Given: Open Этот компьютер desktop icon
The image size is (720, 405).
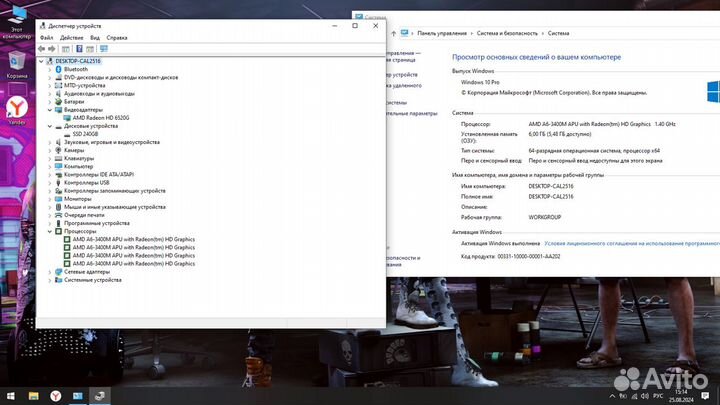Looking at the screenshot, I should [x=17, y=22].
